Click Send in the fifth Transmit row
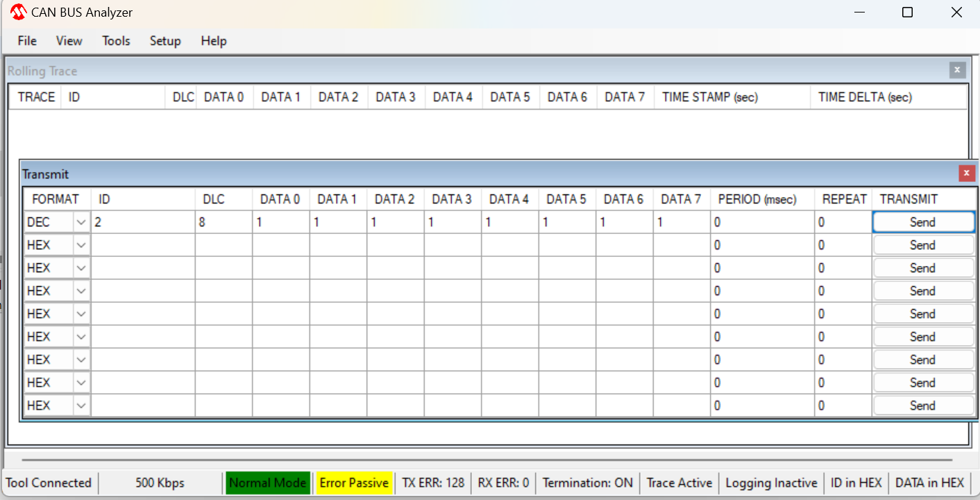Image resolution: width=980 pixels, height=500 pixels. [x=923, y=314]
